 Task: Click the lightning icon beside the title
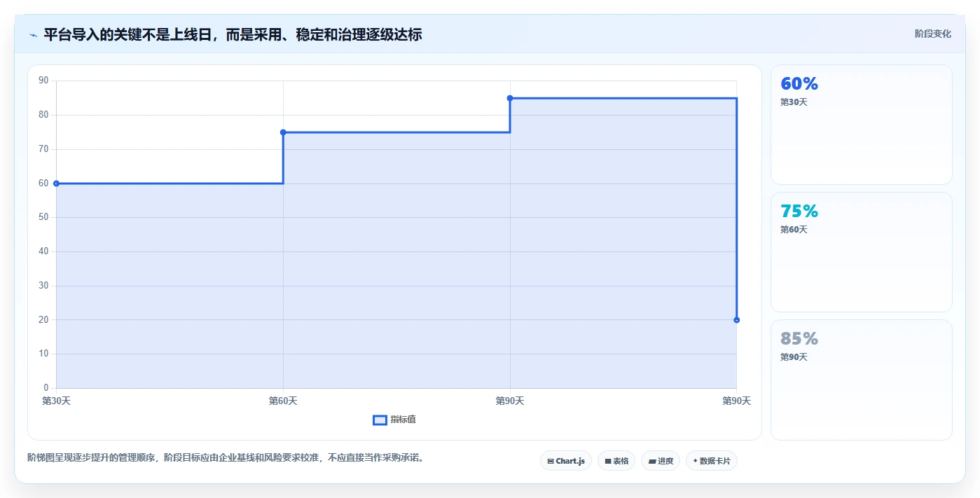(x=33, y=35)
